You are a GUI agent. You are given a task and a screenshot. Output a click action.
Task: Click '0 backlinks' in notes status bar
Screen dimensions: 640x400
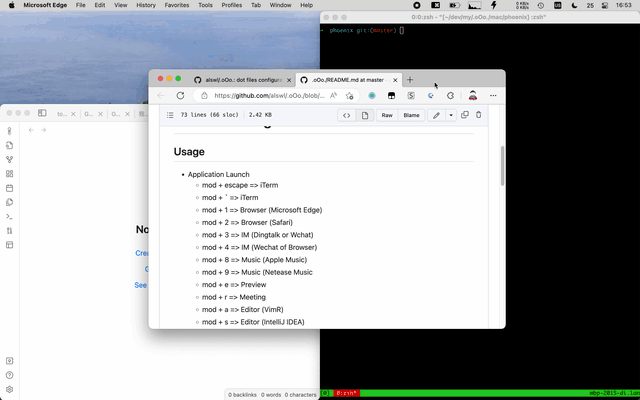pos(242,395)
